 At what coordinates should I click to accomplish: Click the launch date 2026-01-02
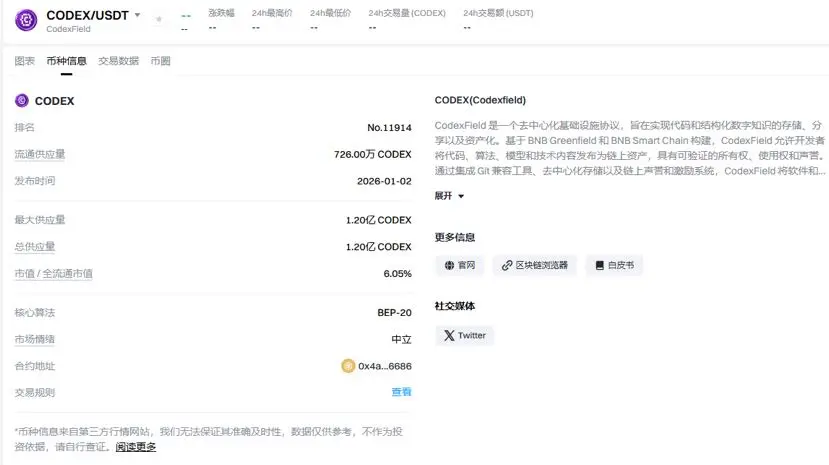(384, 181)
